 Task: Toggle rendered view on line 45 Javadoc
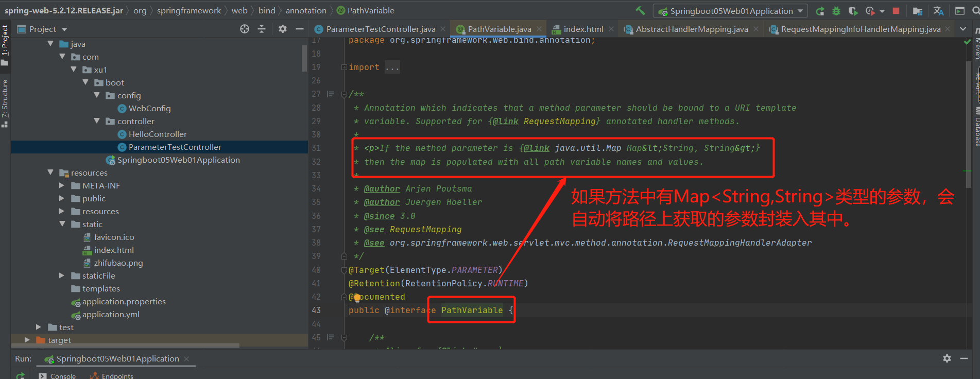331,337
